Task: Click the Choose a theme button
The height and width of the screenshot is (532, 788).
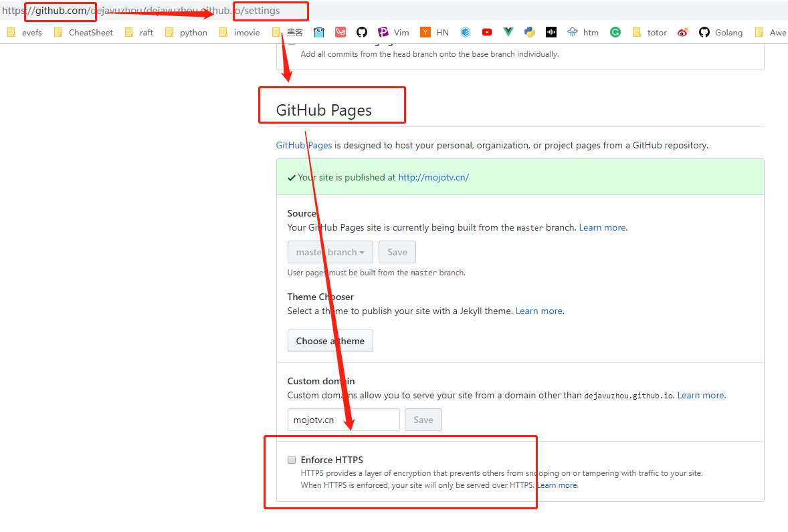Action: (330, 341)
